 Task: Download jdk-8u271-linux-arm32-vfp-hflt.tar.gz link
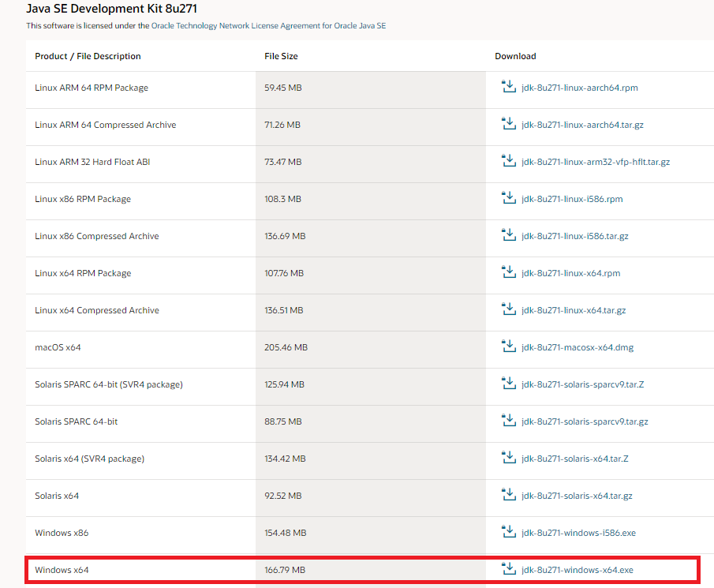click(596, 162)
